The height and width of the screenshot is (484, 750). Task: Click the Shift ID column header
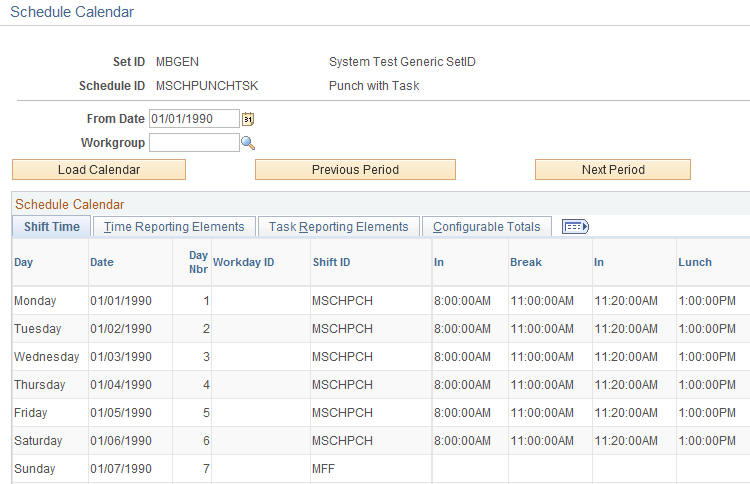point(331,262)
